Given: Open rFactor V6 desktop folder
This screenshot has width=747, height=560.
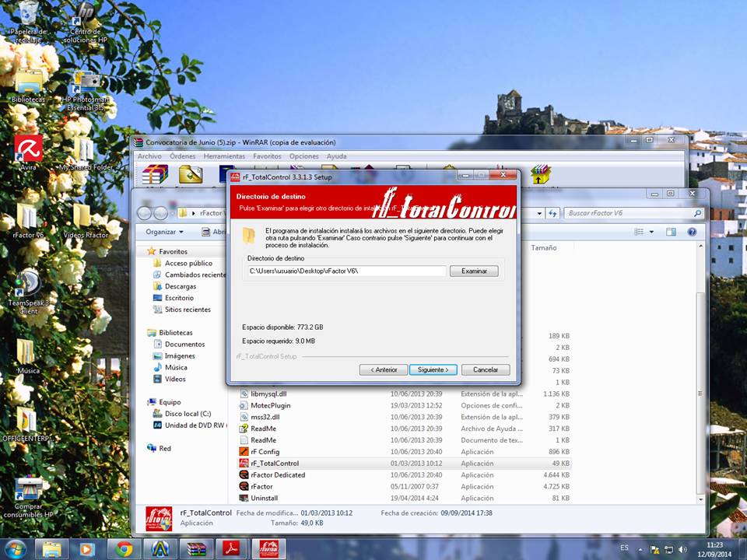Looking at the screenshot, I should click(28, 220).
